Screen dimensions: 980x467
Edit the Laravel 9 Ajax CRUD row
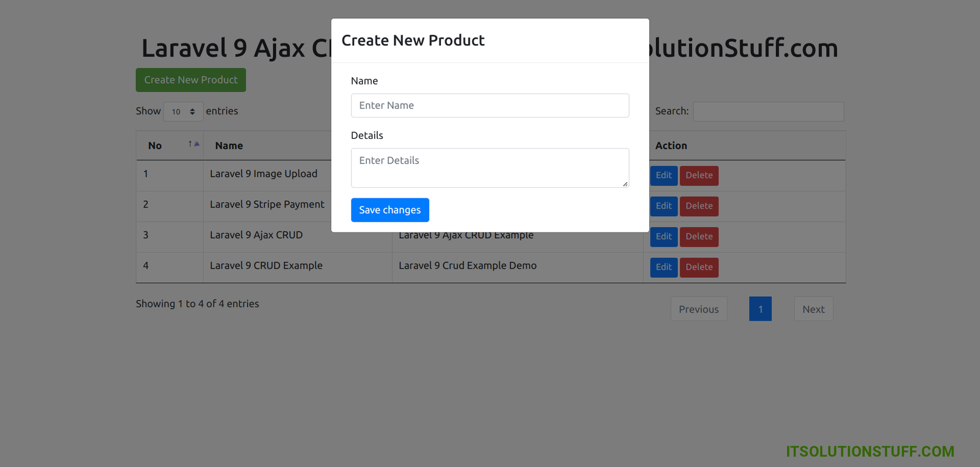tap(663, 237)
